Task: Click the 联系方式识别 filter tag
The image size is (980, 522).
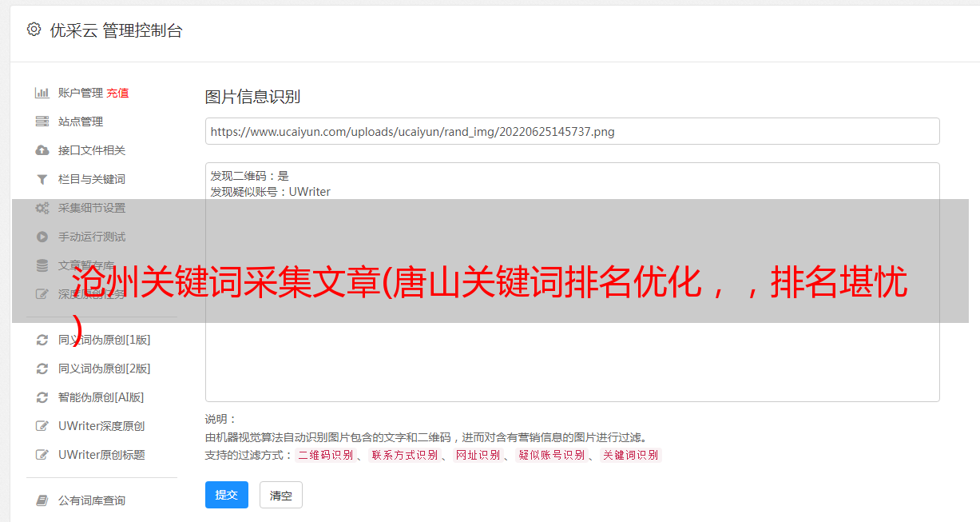Action: pyautogui.click(x=404, y=455)
